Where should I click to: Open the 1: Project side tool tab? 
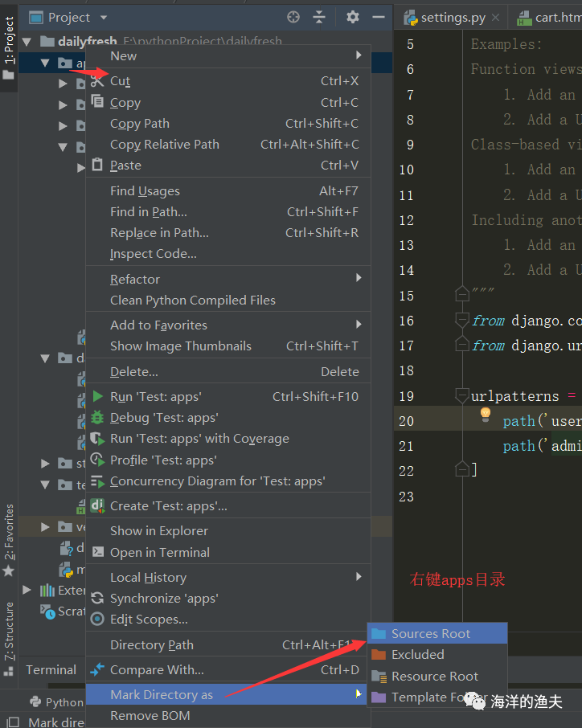[x=9, y=47]
